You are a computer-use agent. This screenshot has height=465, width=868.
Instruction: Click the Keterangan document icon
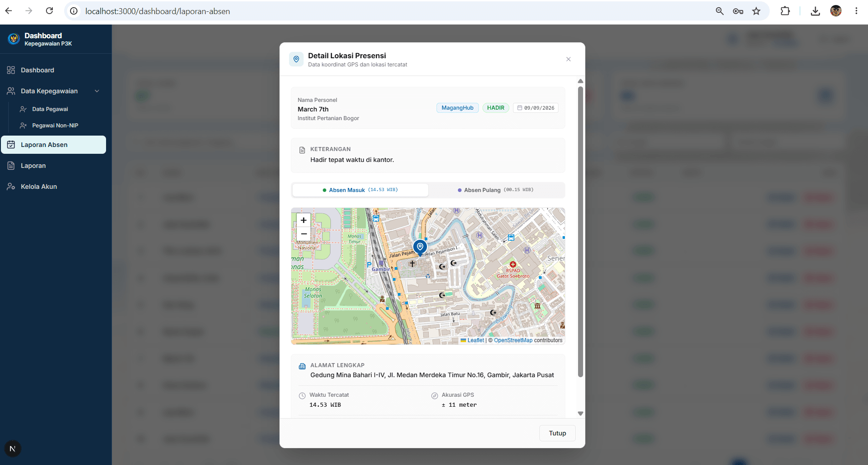pos(302,150)
